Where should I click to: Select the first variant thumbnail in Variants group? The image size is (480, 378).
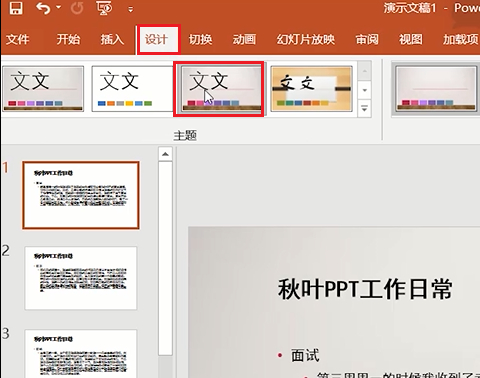[436, 88]
